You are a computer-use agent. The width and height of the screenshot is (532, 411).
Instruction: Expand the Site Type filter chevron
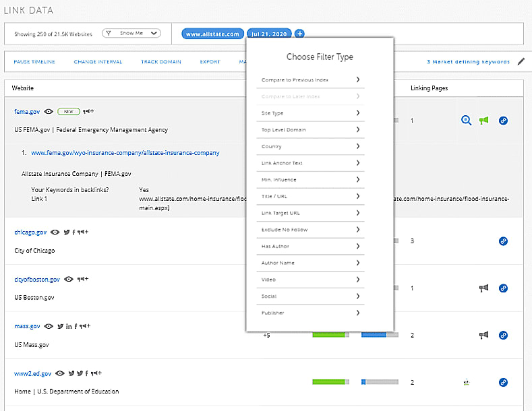(x=357, y=113)
